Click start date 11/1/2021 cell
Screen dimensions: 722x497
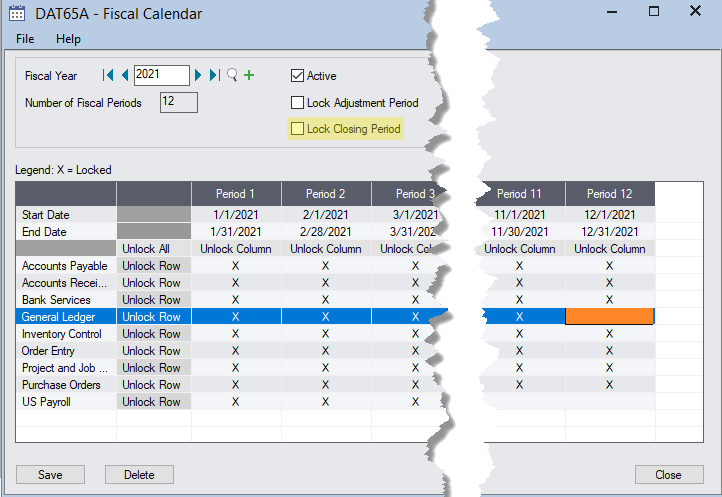click(x=520, y=215)
